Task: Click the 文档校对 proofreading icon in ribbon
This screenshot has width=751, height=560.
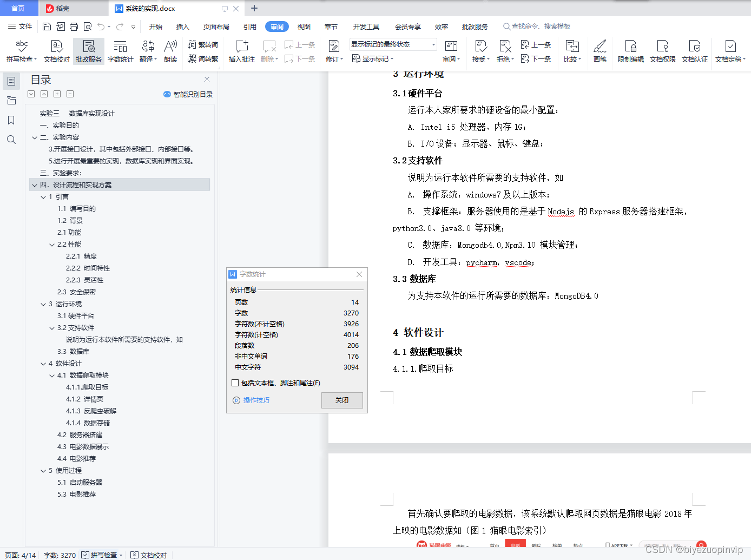Action: click(57, 51)
